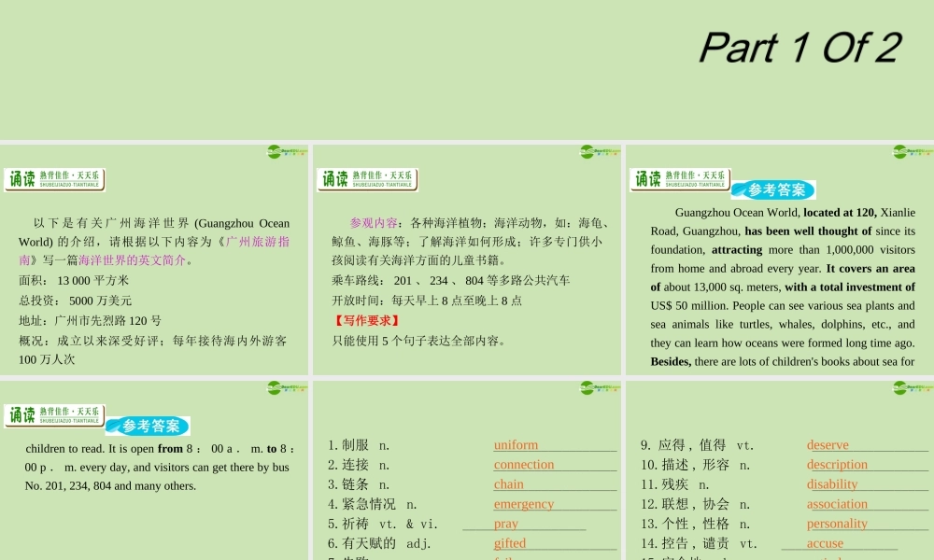Screen dimensions: 934x560
Task: Select the line 'No. 201, 234, 804 and many others.'
Action: tap(110, 485)
